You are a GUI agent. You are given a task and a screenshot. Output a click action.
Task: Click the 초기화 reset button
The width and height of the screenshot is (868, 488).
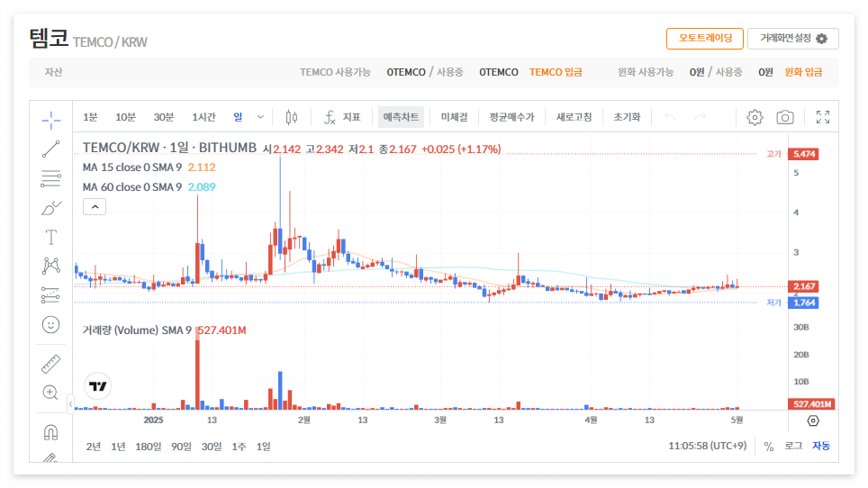tap(628, 117)
